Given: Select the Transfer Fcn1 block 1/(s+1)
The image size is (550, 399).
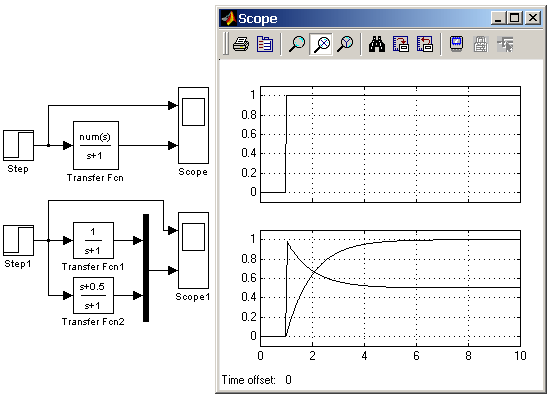Looking at the screenshot, I should tap(93, 241).
